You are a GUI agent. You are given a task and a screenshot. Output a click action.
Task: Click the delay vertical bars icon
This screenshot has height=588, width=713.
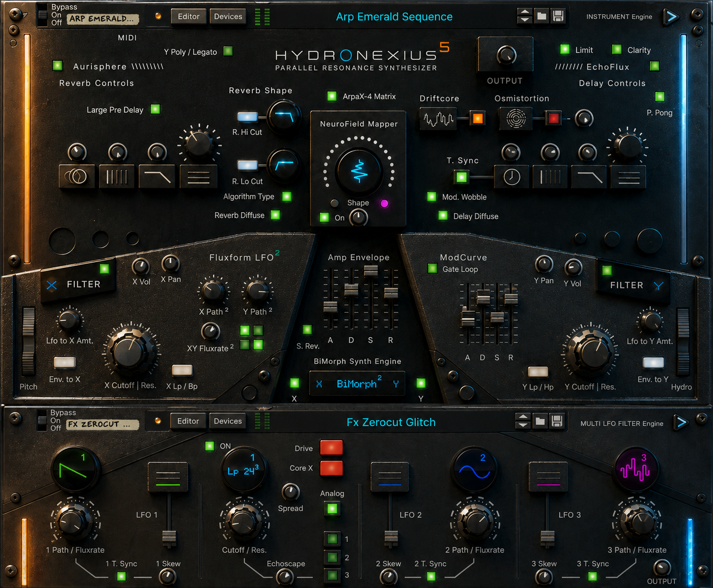[x=550, y=177]
